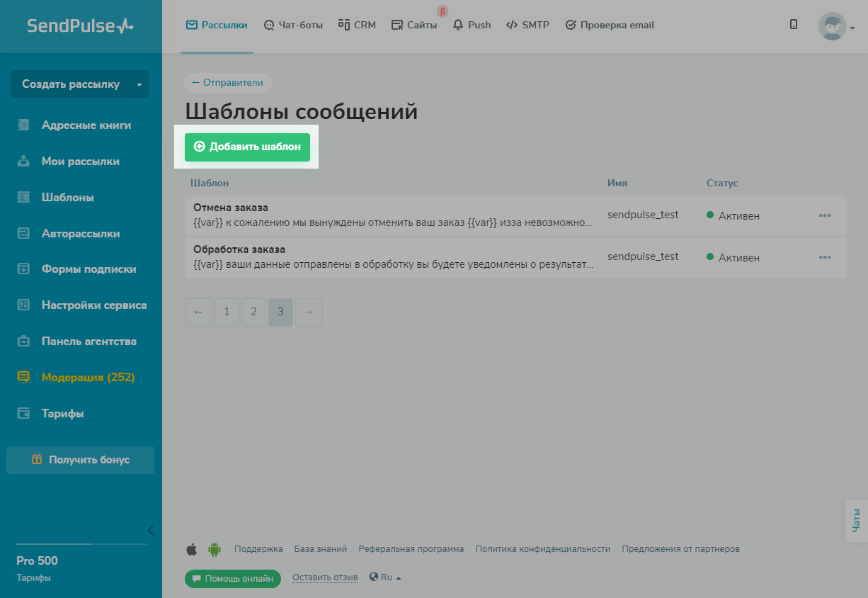Go to the previous page arrow
Image resolution: width=868 pixels, height=598 pixels.
point(198,312)
